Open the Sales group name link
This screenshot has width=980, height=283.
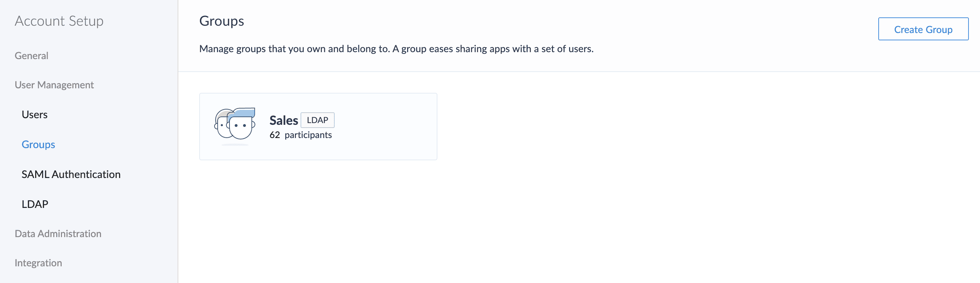(283, 120)
